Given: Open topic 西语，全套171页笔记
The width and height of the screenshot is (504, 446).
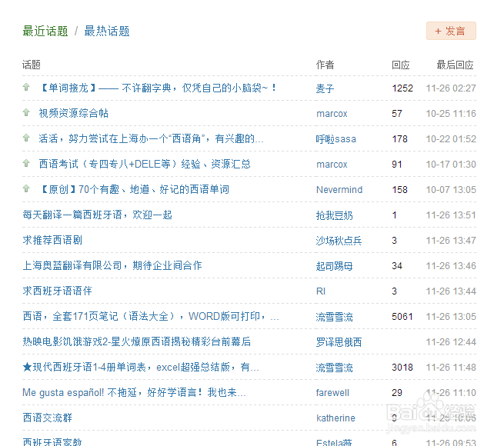Looking at the screenshot, I should [x=151, y=316].
